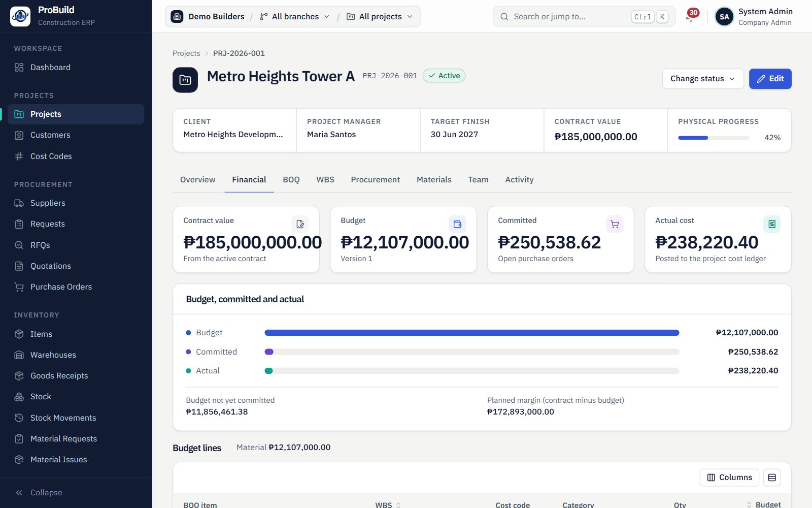Open Cost Codes hash icon
Viewport: 812px width, 508px height.
[19, 156]
